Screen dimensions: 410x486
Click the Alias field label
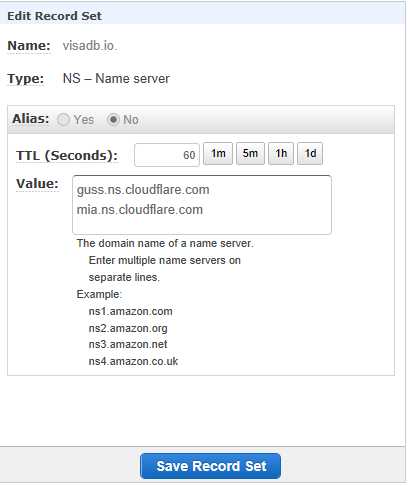31,119
